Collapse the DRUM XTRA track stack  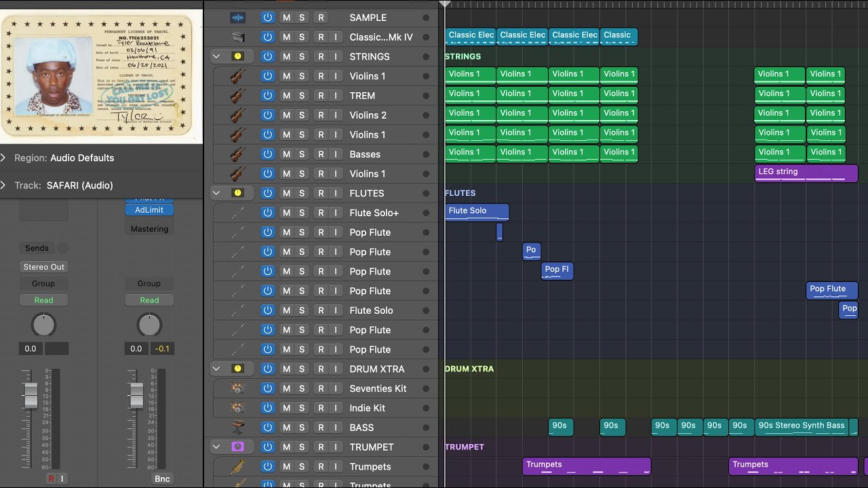coord(216,369)
